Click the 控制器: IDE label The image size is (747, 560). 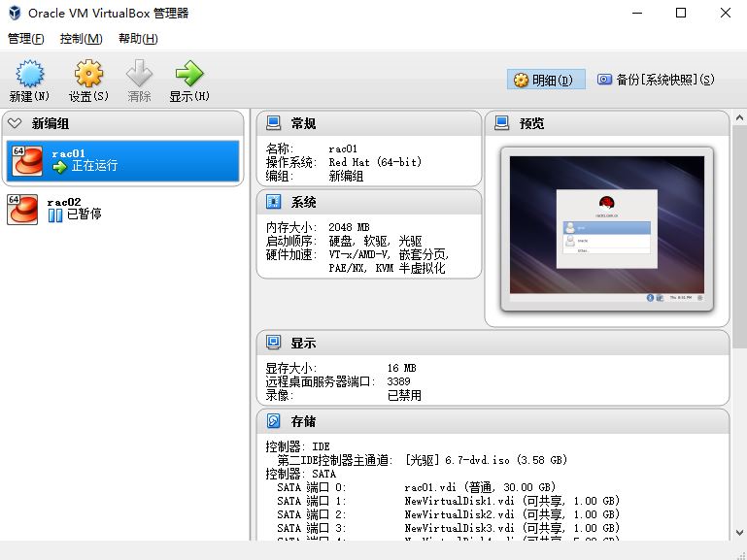pos(298,446)
